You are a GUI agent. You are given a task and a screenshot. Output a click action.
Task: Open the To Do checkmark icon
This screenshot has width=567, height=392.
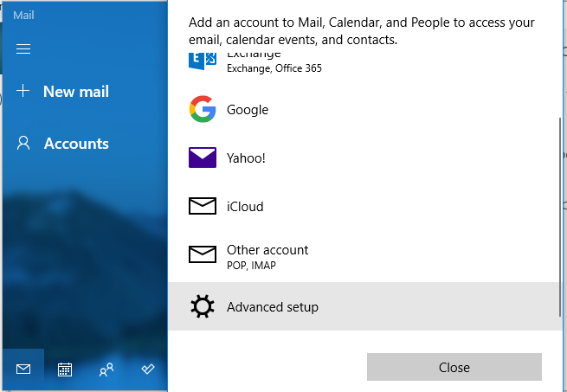[148, 370]
